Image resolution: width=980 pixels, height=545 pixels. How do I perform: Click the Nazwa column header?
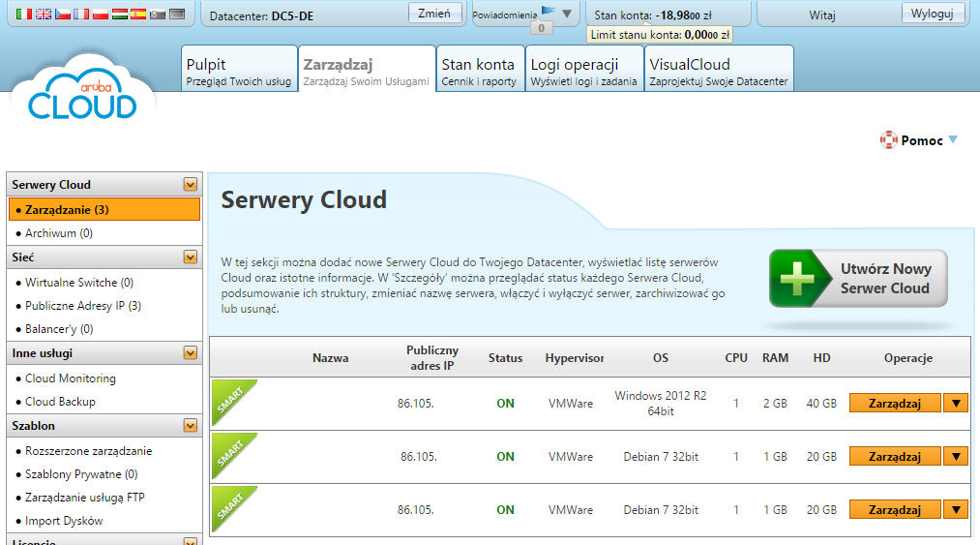(331, 358)
